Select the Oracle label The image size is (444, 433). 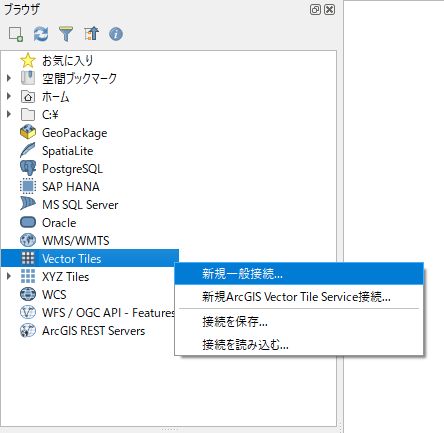[59, 223]
